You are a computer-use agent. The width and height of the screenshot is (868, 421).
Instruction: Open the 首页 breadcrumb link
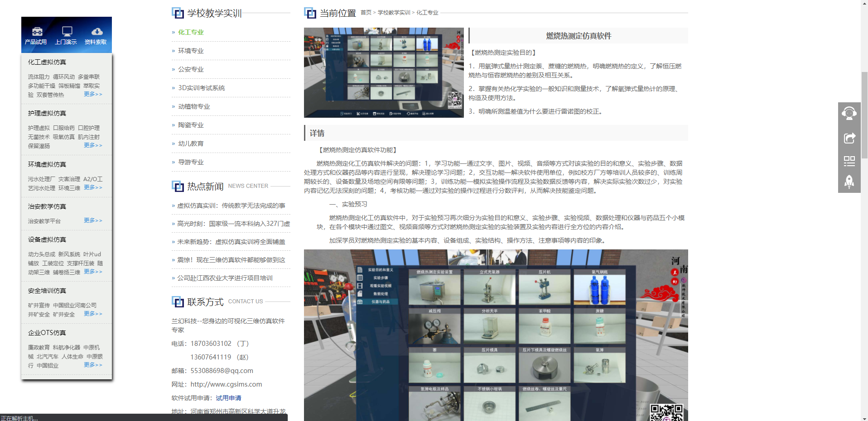point(365,12)
